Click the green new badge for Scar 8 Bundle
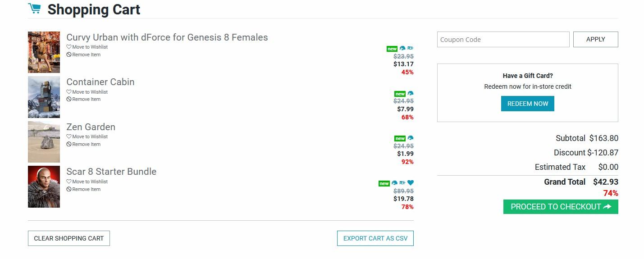The height and width of the screenshot is (259, 644). point(384,183)
